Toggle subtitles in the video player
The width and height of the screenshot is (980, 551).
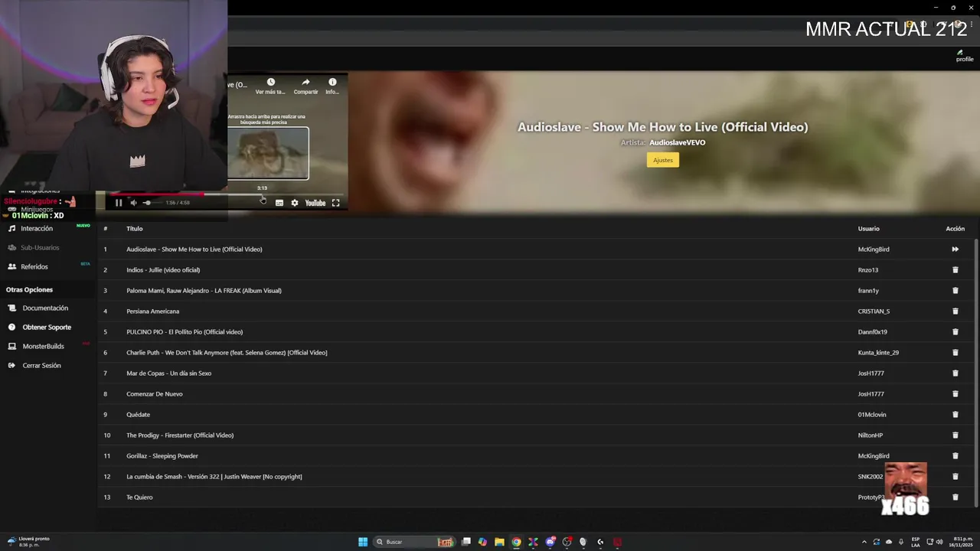tap(279, 203)
